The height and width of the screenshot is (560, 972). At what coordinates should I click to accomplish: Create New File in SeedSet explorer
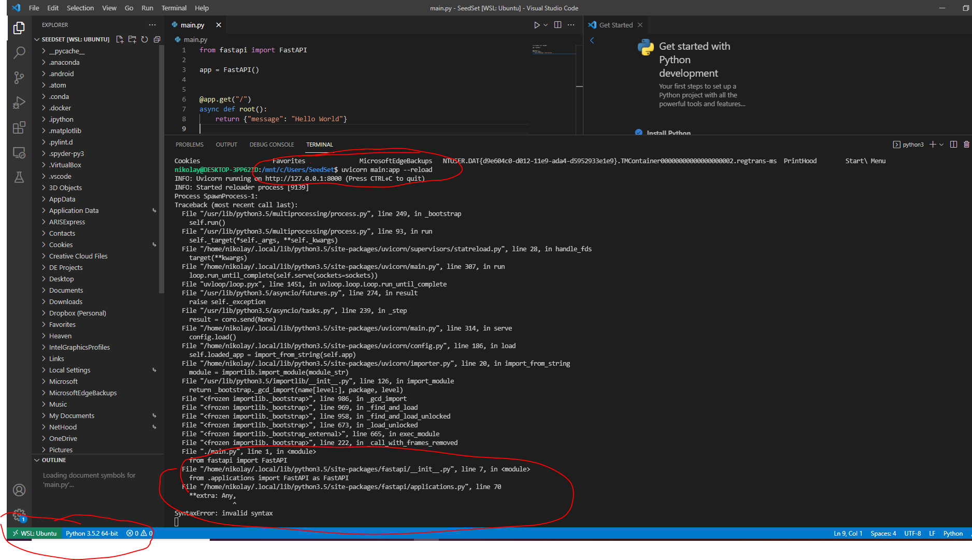pyautogui.click(x=120, y=39)
